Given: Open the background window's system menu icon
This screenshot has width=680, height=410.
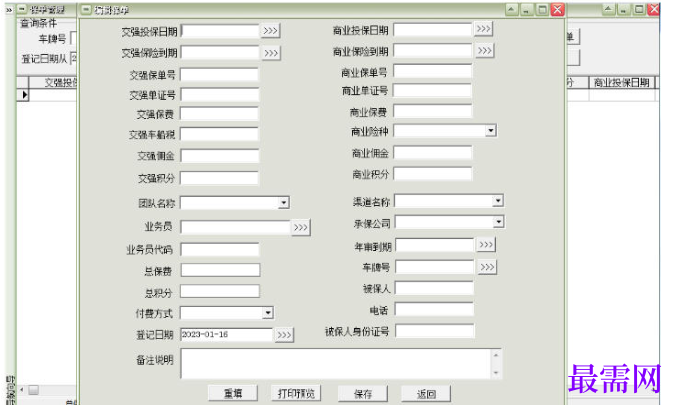Looking at the screenshot, I should click(x=22, y=10).
